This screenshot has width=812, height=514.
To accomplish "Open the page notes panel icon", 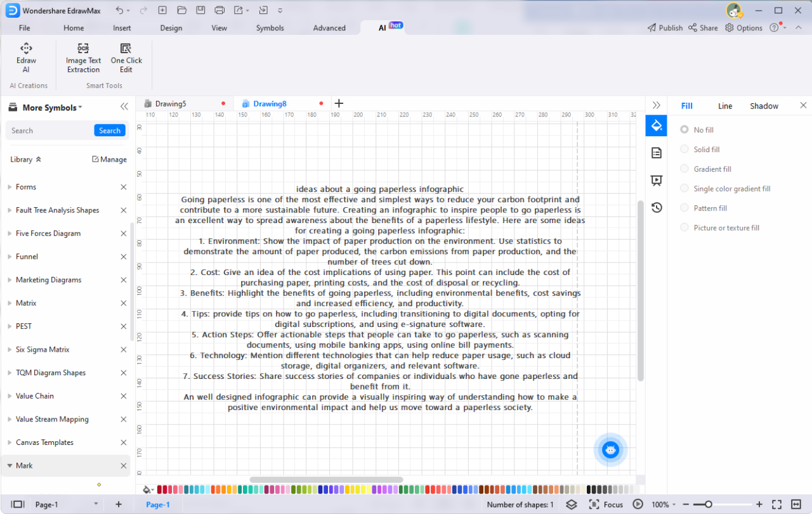I will tap(656, 152).
